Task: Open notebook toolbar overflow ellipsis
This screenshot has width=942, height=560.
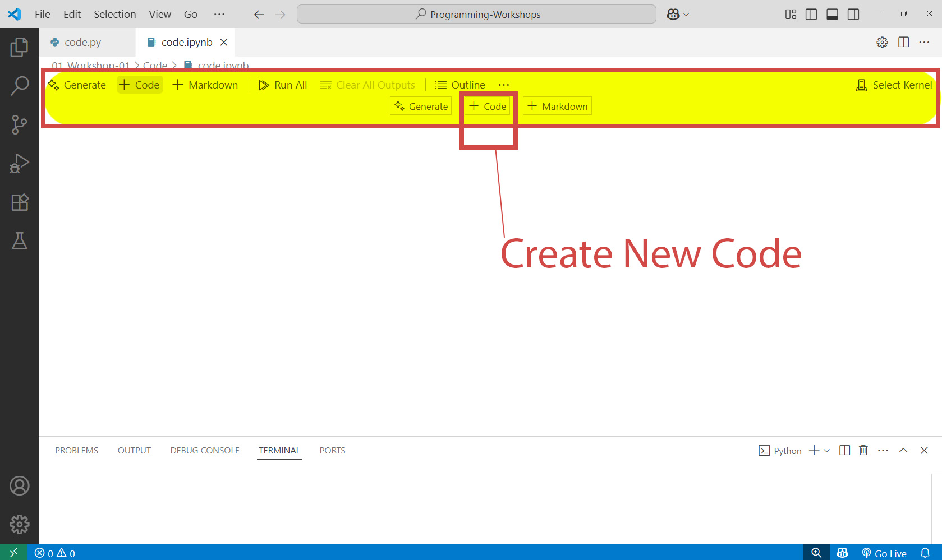Action: click(504, 85)
